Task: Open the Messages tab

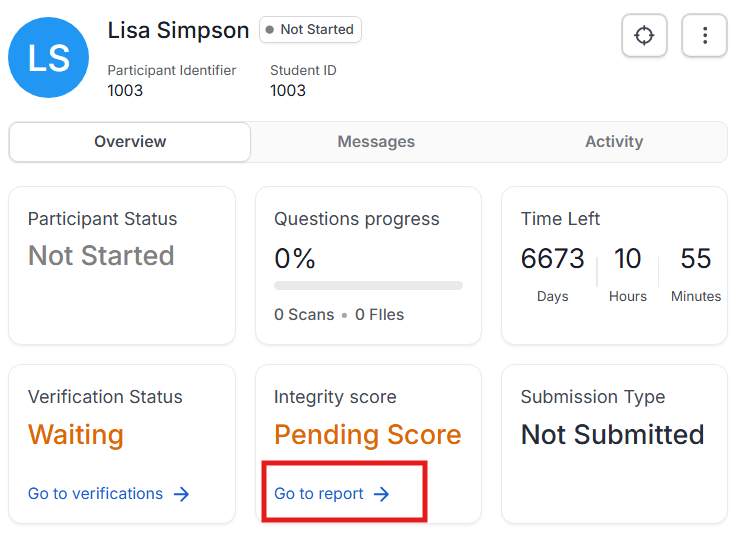Action: (x=376, y=142)
